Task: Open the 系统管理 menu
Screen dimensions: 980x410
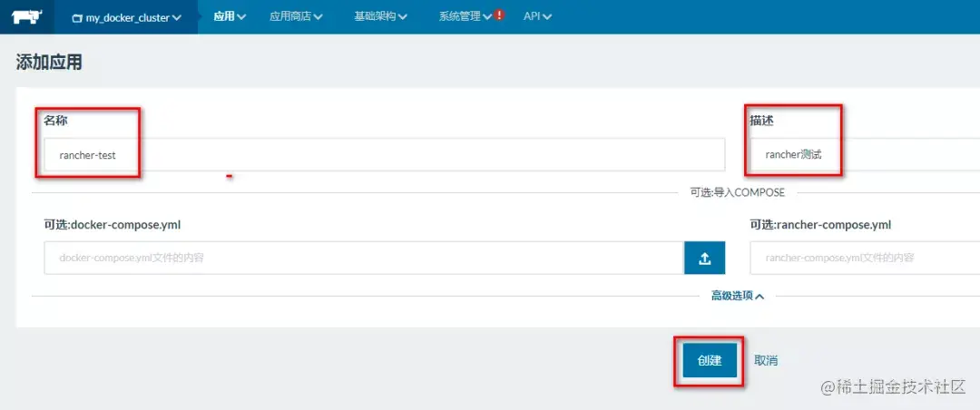Action: [x=465, y=17]
